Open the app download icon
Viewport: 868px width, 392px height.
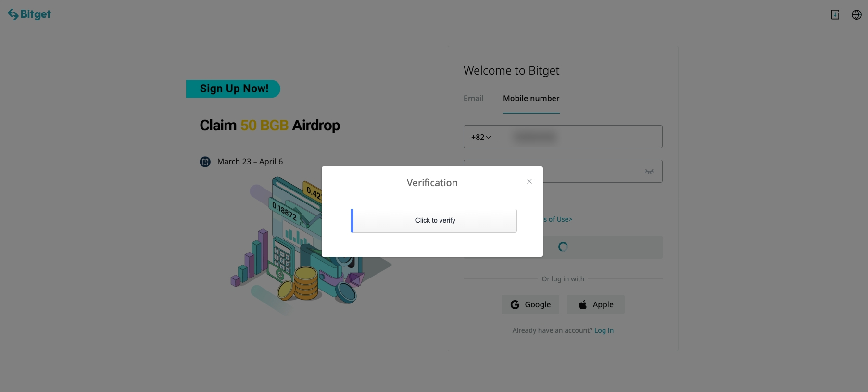point(835,15)
